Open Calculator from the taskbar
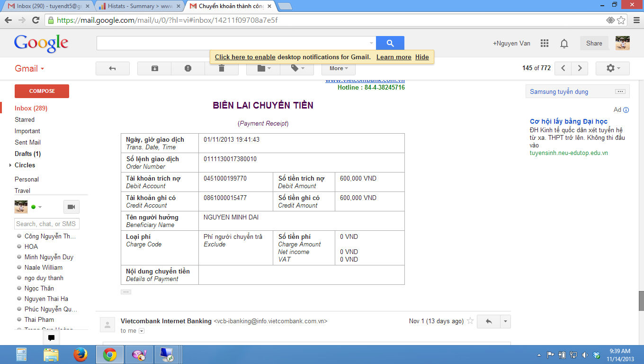 click(22, 355)
